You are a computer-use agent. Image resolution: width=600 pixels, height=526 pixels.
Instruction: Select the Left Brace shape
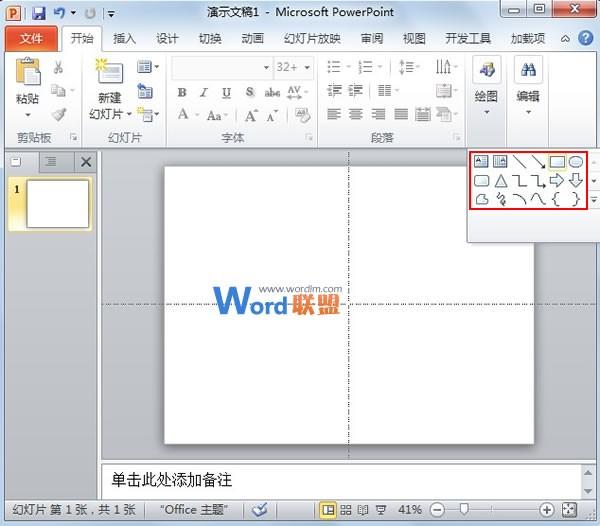(x=556, y=199)
